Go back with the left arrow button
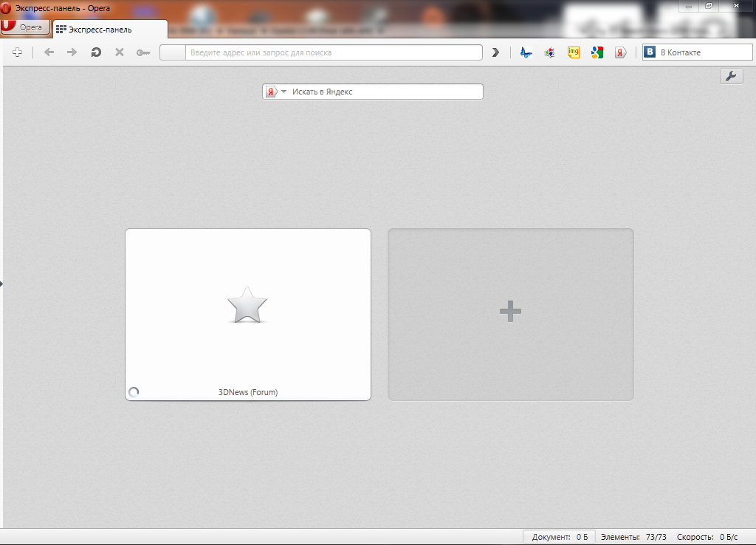This screenshot has height=545, width=756. 49,52
